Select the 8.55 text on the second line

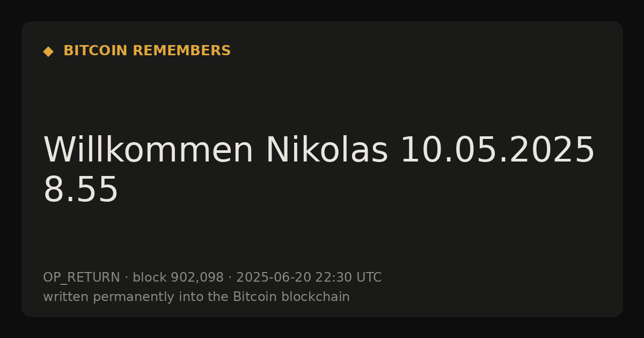(x=80, y=190)
